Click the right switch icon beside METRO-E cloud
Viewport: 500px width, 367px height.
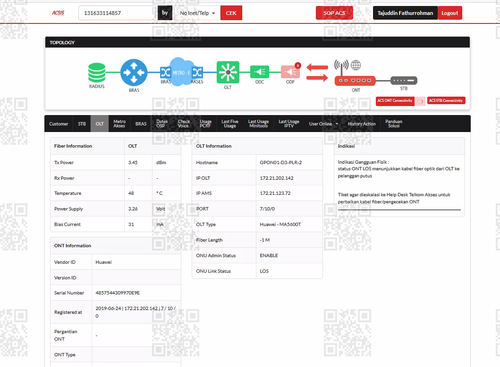click(x=197, y=72)
